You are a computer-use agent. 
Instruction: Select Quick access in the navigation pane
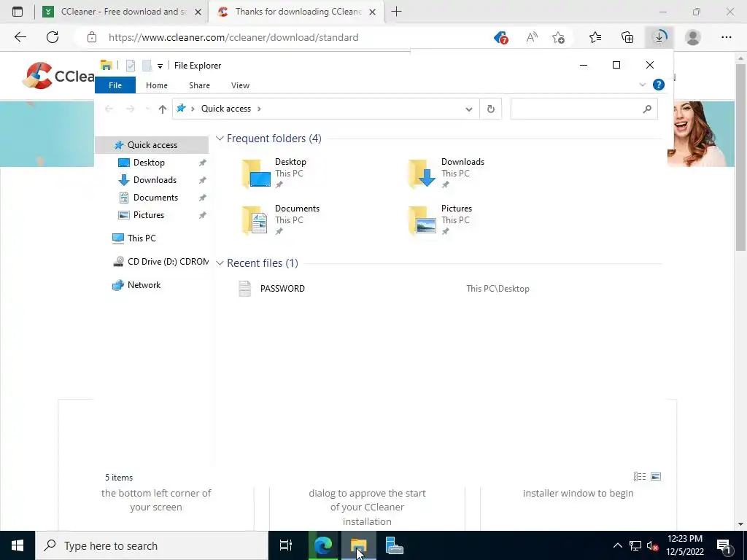(x=152, y=145)
